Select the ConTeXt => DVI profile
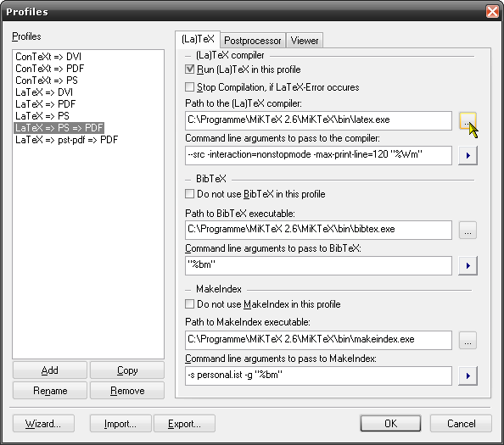The height and width of the screenshot is (445, 504). pyautogui.click(x=48, y=57)
